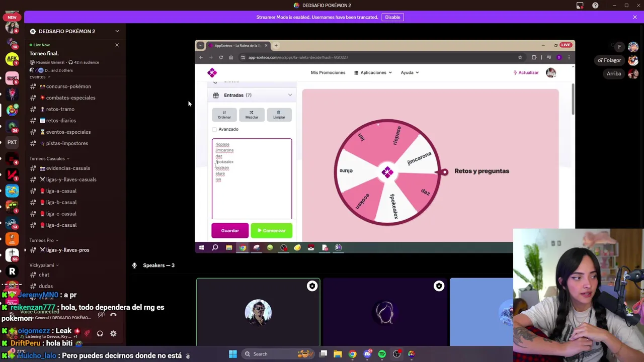Click the roulette wheel center
644x362 pixels.
[x=387, y=172]
